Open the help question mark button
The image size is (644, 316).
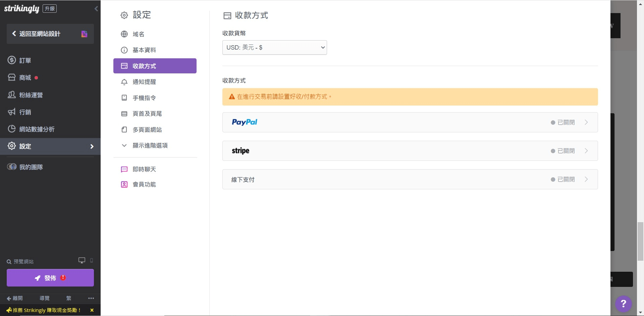click(623, 304)
